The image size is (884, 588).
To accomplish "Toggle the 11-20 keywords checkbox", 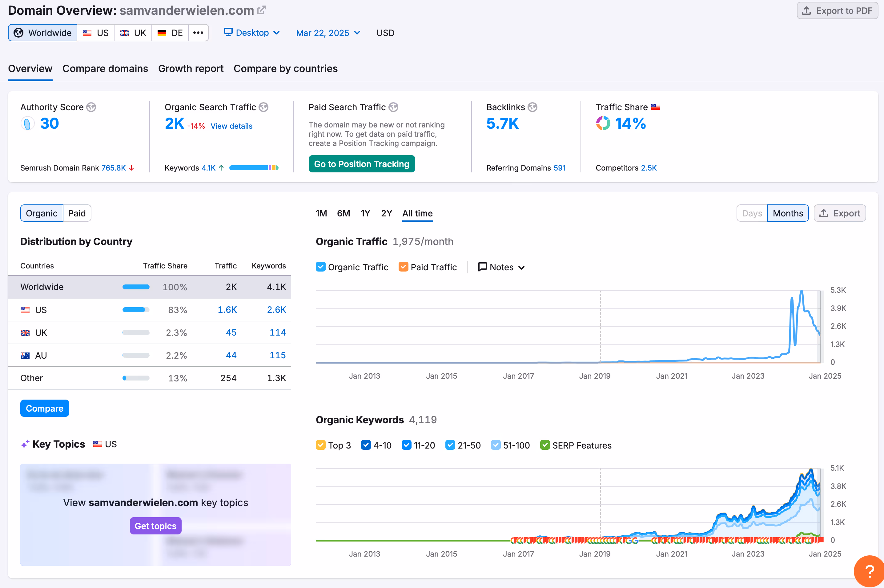I will pos(406,445).
